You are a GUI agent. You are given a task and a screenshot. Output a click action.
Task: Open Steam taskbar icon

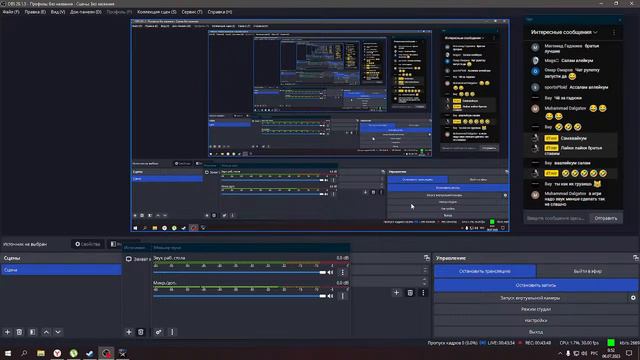pyautogui.click(x=90, y=353)
